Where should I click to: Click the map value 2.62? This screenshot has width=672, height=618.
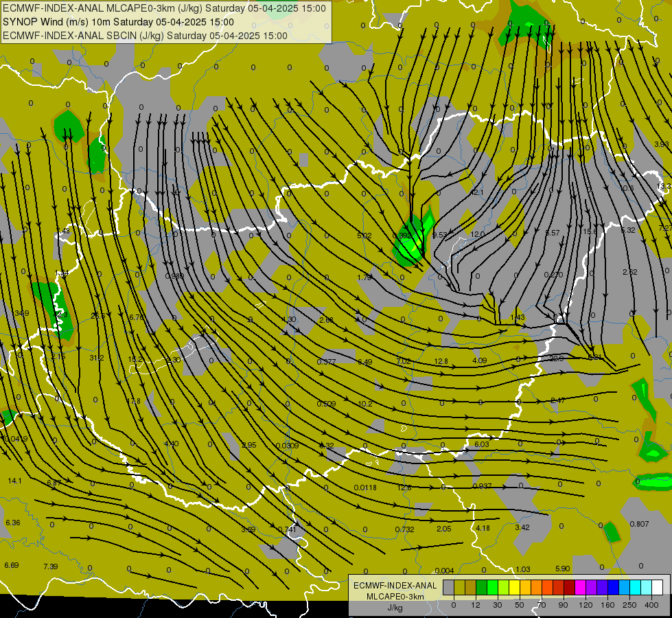(630, 273)
